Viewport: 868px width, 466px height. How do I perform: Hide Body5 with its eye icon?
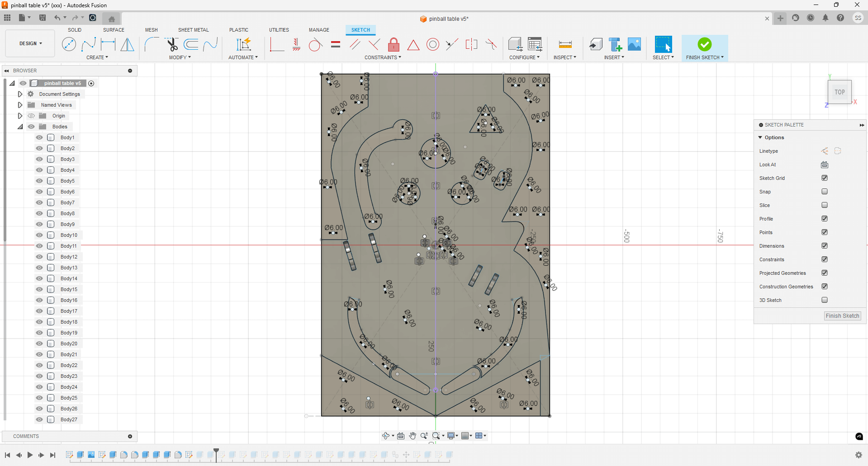coord(39,181)
